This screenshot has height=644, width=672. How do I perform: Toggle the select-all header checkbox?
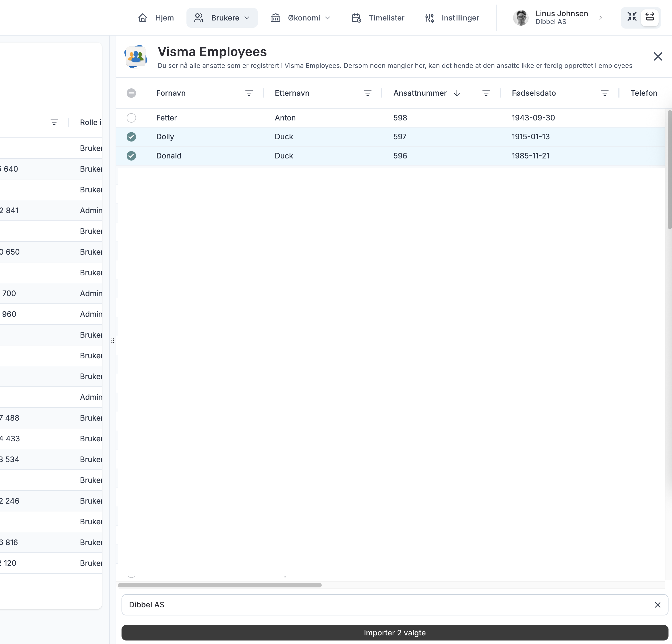click(x=131, y=93)
